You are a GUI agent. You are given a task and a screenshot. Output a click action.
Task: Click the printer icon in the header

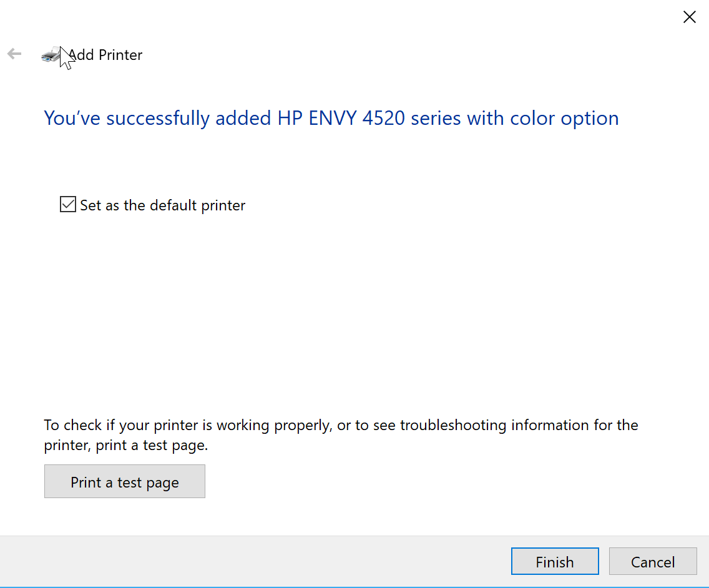click(51, 55)
